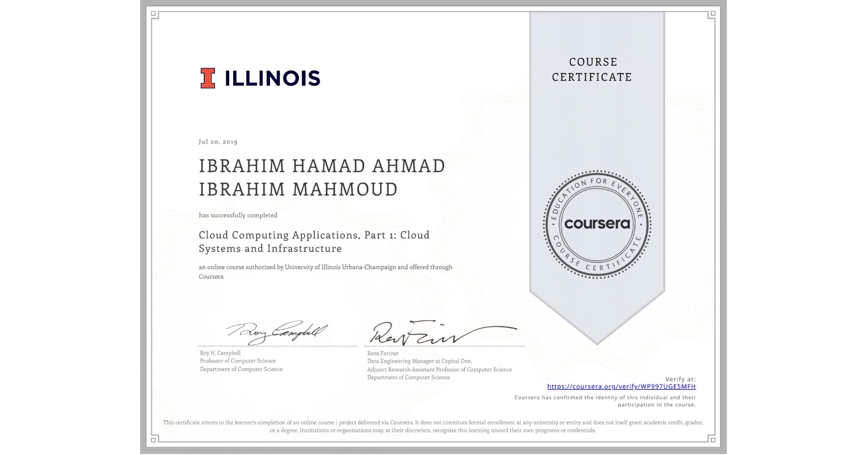Click 'has successfully completed' text

click(238, 215)
